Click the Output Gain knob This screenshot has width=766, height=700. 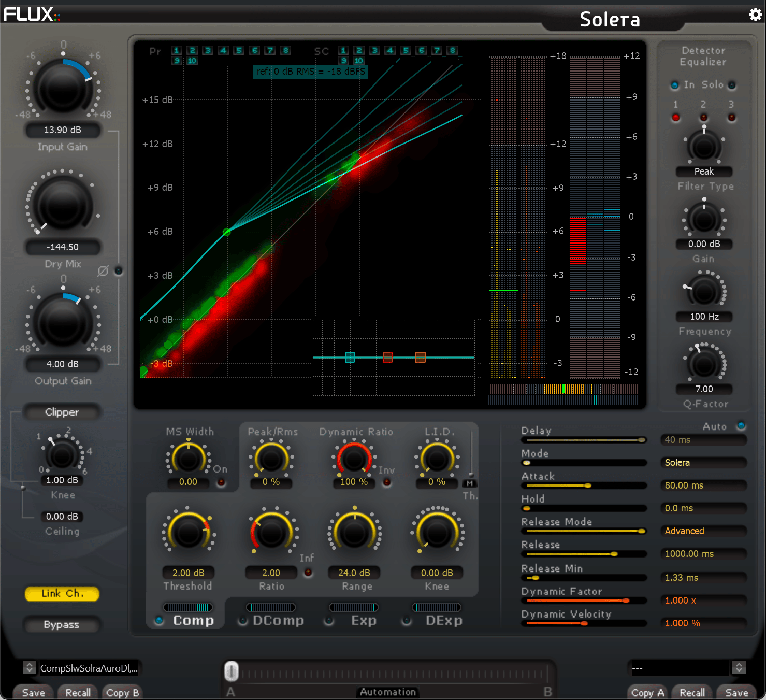(x=63, y=321)
